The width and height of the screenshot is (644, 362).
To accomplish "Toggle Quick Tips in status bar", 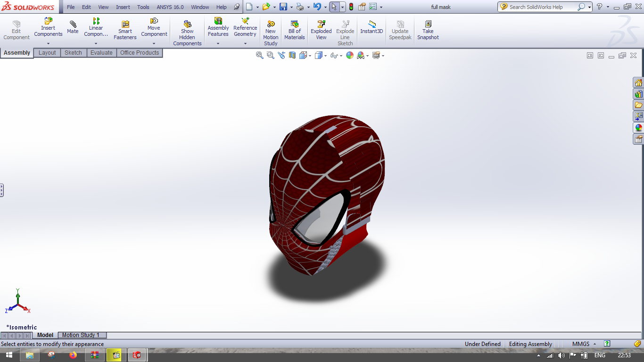I will 607,344.
